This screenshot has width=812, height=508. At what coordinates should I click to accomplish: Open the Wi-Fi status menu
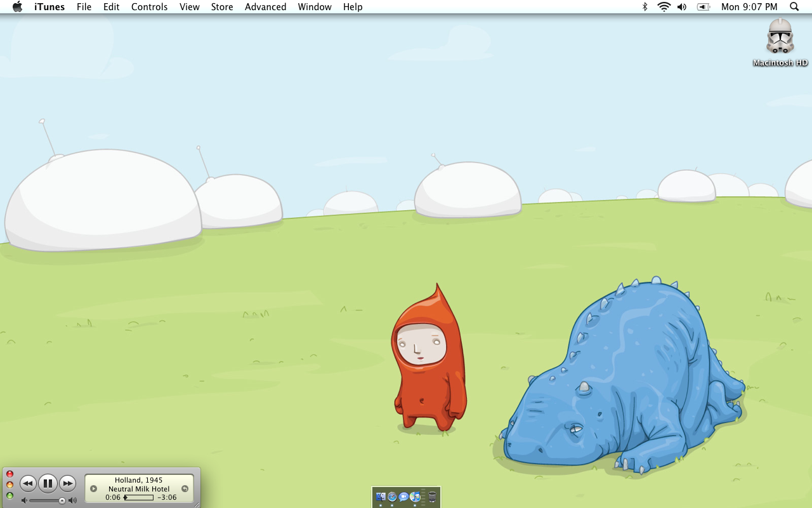coord(664,7)
